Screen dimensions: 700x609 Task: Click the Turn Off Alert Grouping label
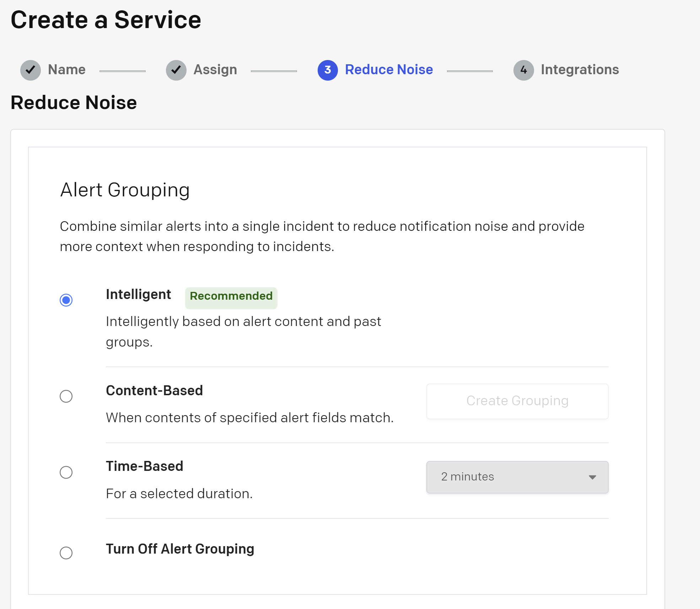pyautogui.click(x=180, y=549)
